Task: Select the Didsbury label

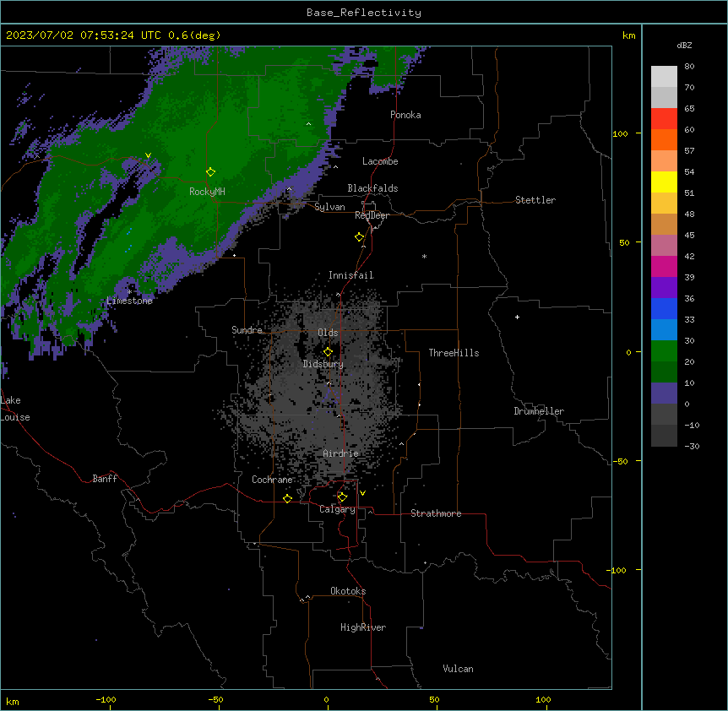Action: click(323, 364)
